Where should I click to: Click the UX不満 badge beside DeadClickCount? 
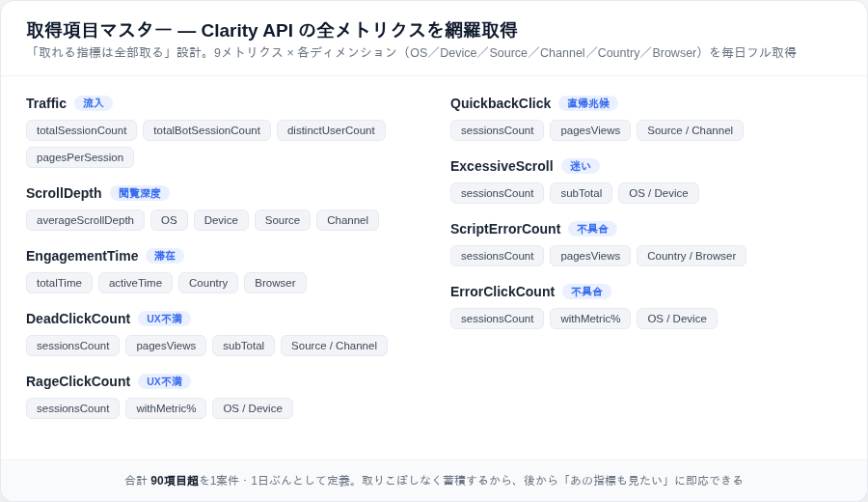[164, 319]
